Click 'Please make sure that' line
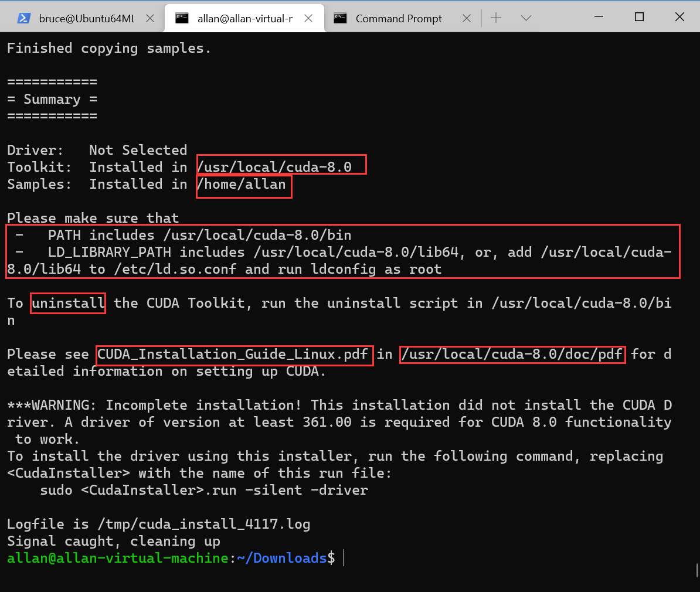This screenshot has width=700, height=592. (x=93, y=218)
